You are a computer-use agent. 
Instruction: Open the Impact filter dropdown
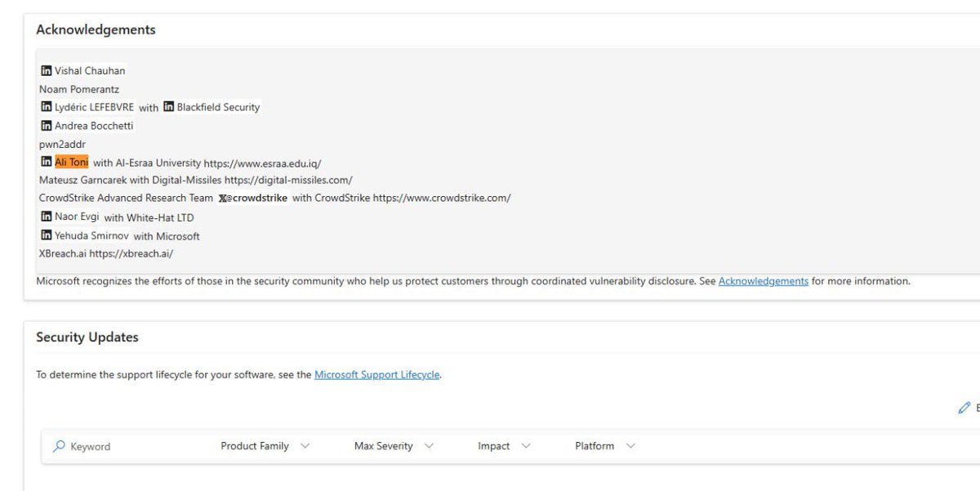coord(504,446)
